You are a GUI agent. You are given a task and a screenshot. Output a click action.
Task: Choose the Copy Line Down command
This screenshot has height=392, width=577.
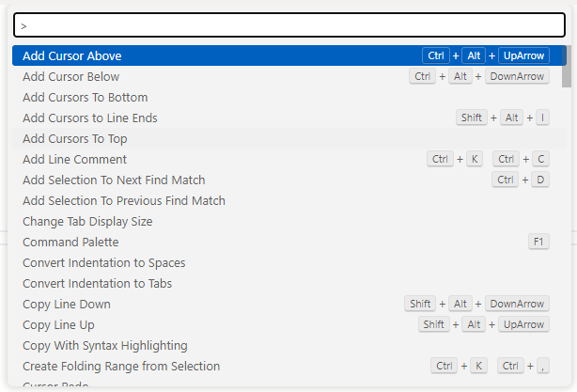point(67,305)
